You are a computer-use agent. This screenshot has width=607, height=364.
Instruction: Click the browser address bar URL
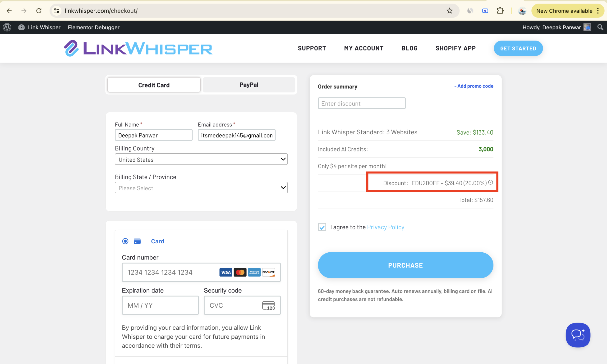(x=101, y=11)
